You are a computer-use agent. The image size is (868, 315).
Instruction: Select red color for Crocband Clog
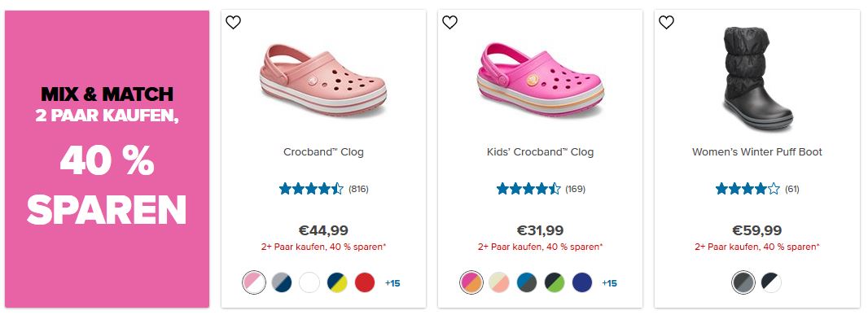click(x=365, y=283)
